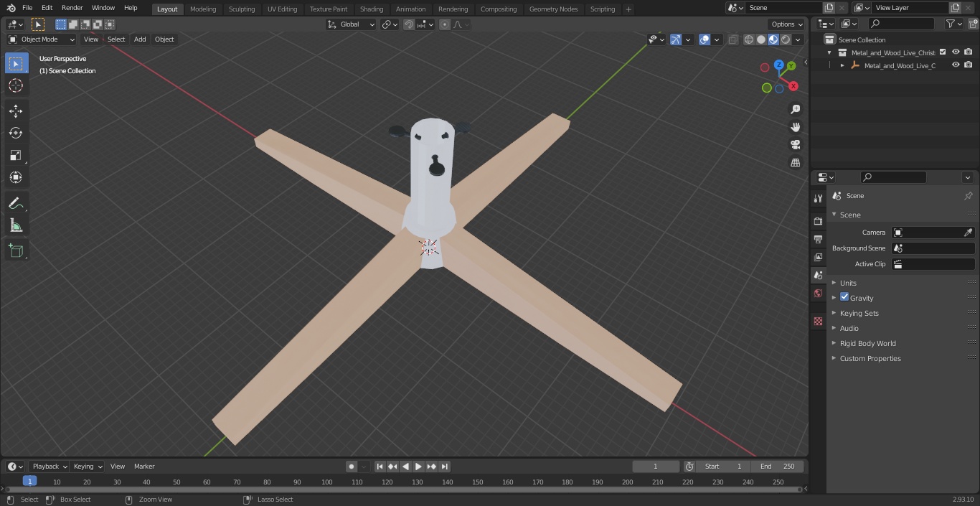Click the outliner filter funnel icon

point(951,24)
